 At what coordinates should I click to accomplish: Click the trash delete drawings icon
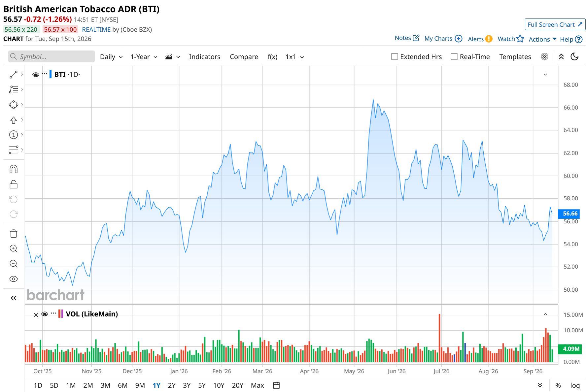point(14,234)
